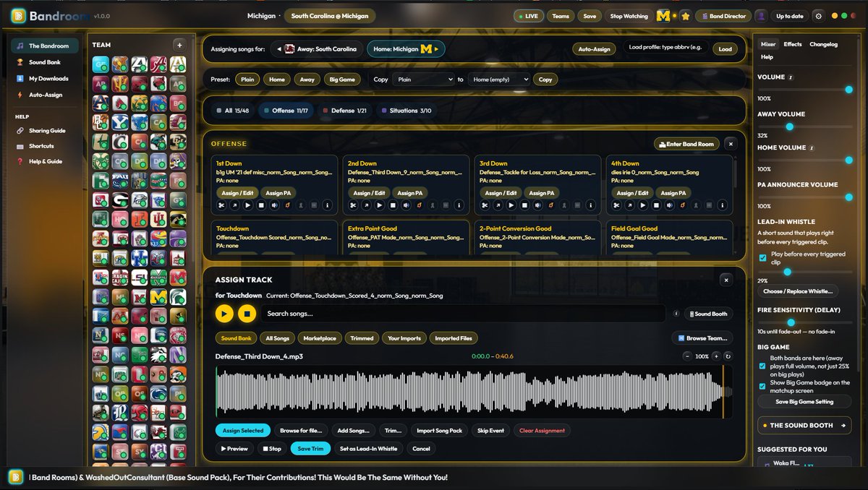This screenshot has width=868, height=490.
Task: Show the Situations 3/10 tab
Action: point(405,111)
